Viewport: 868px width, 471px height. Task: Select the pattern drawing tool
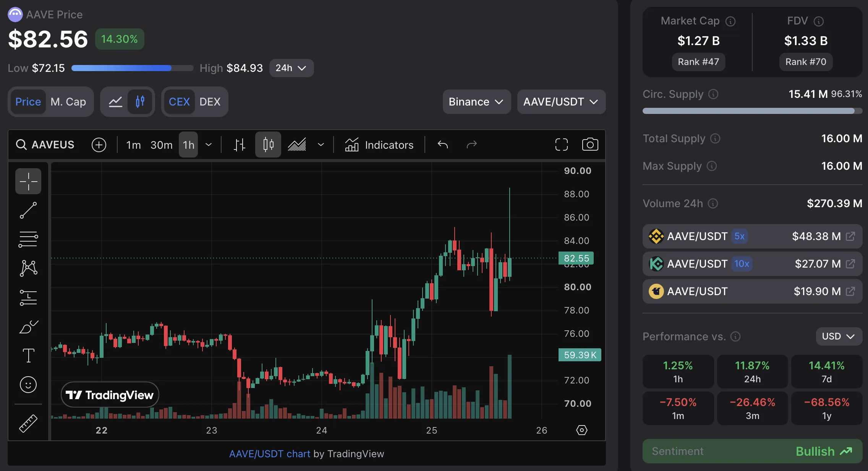click(x=28, y=268)
